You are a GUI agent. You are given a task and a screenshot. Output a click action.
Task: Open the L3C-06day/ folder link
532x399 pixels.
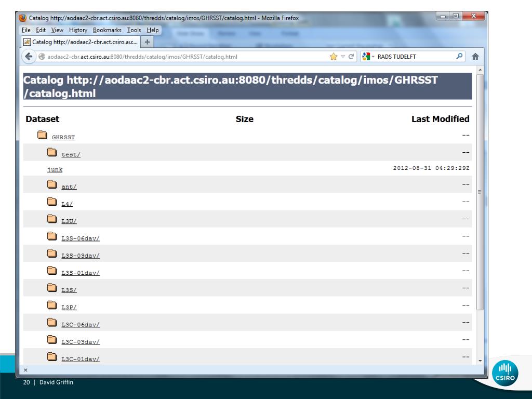point(81,325)
